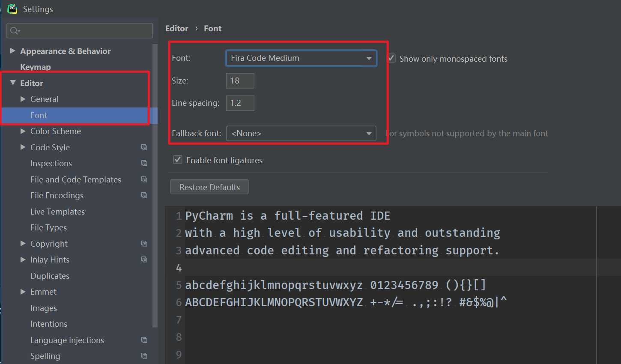The image size is (621, 364).
Task: Click project-scope icon beside File and Code Templates
Action: point(144,179)
